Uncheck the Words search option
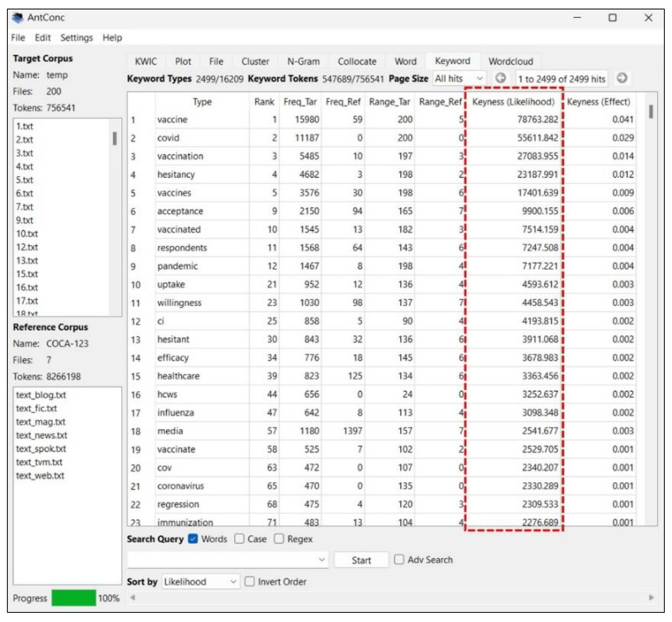Image resolution: width=672 pixels, height=622 pixels. coord(193,539)
